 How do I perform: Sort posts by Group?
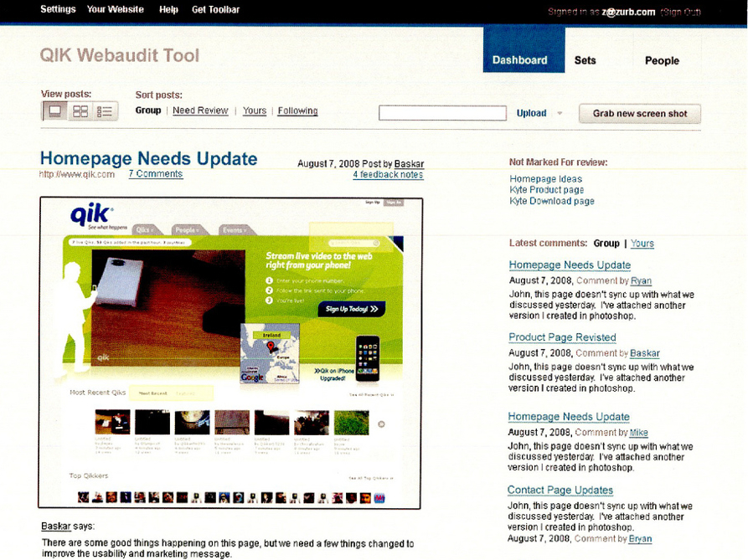148,110
